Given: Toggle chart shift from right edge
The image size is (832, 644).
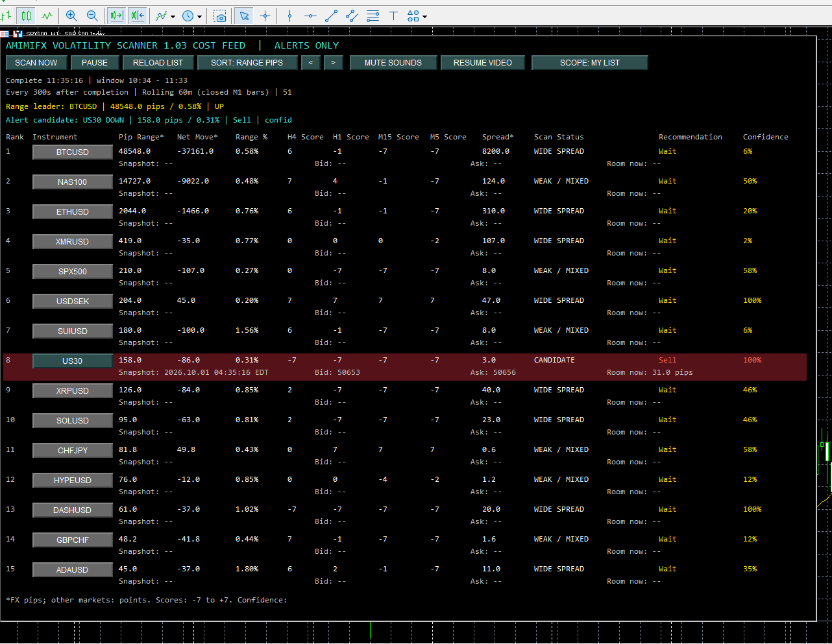Looking at the screenshot, I should point(138,16).
